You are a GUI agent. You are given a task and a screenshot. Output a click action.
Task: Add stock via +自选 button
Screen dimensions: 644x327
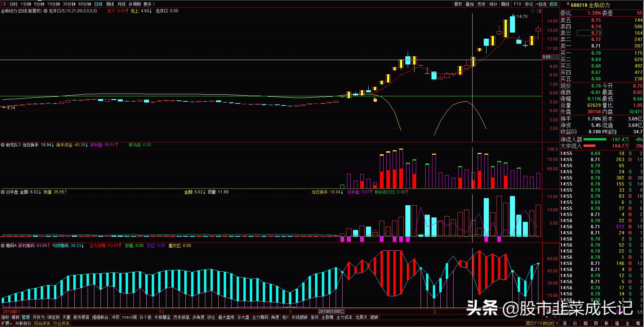coord(541,4)
